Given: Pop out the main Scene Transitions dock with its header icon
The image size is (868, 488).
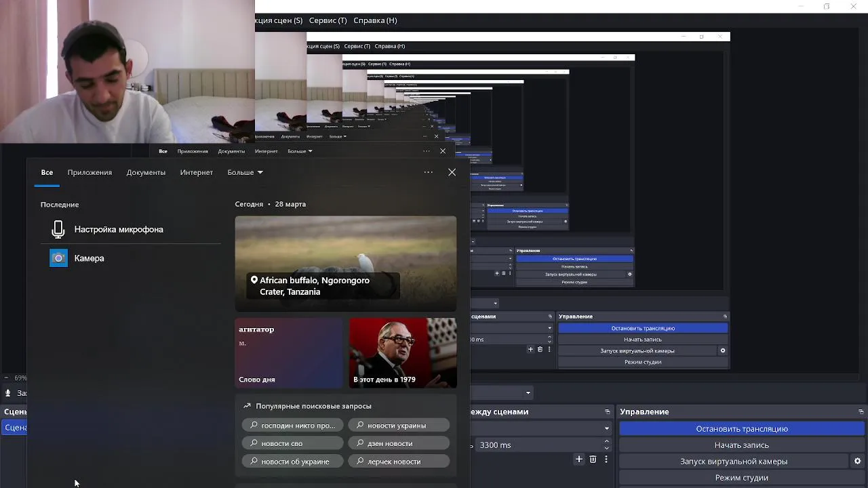Looking at the screenshot, I should click(x=607, y=411).
